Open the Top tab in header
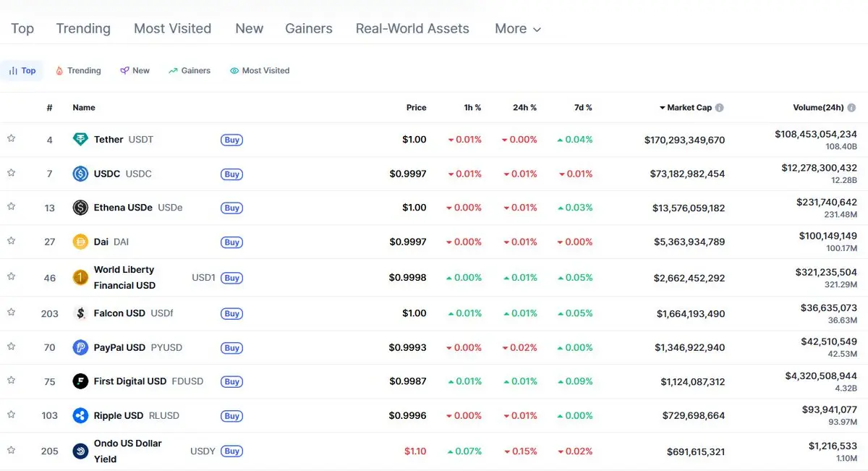This screenshot has height=471, width=868. (22, 29)
